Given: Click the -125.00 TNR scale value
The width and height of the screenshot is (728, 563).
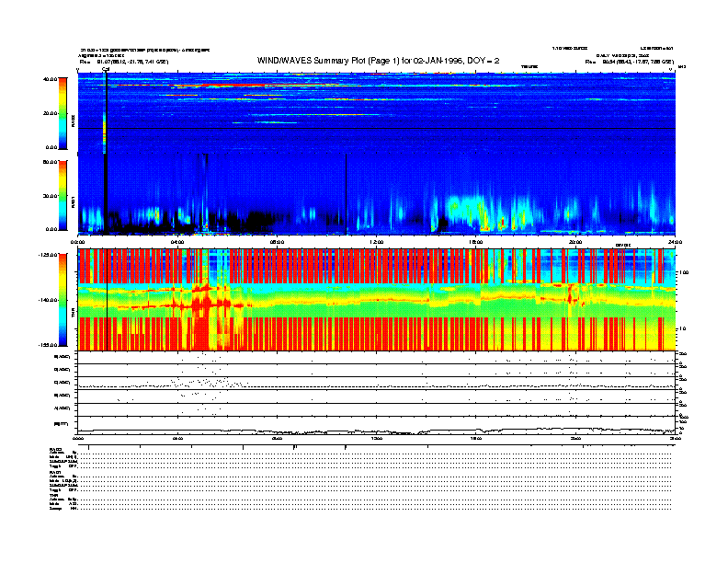Looking at the screenshot, I should point(48,255).
